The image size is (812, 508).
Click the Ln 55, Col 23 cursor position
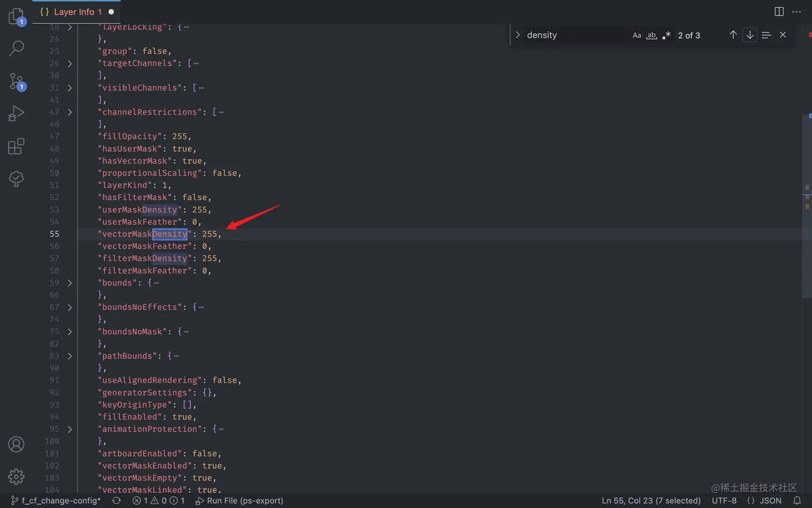coord(651,500)
